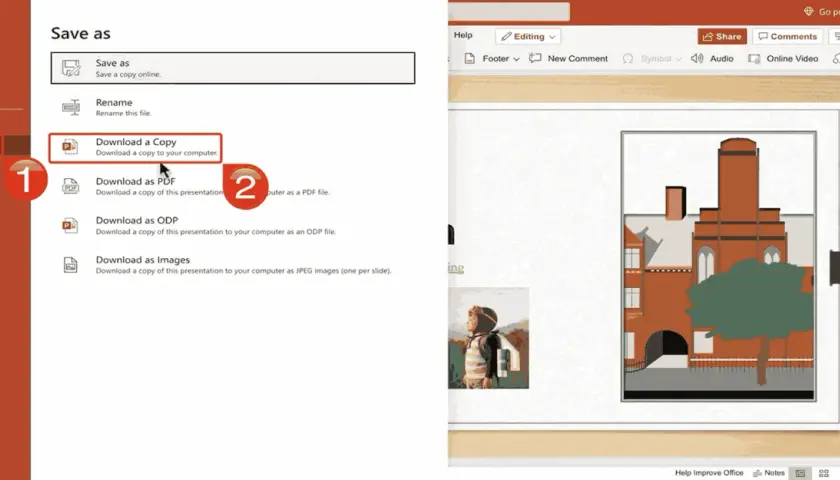Click the premium diamond icon
Image resolution: width=840 pixels, height=480 pixels.
(808, 11)
